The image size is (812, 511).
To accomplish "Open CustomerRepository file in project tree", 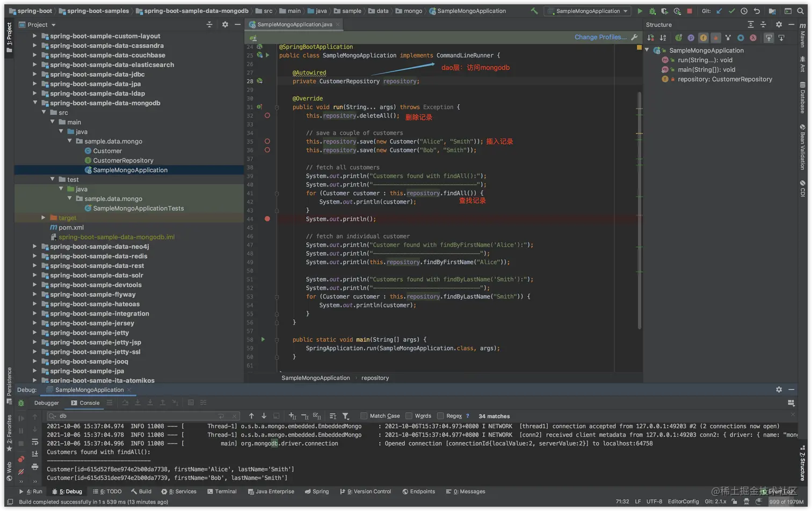I will coord(123,160).
